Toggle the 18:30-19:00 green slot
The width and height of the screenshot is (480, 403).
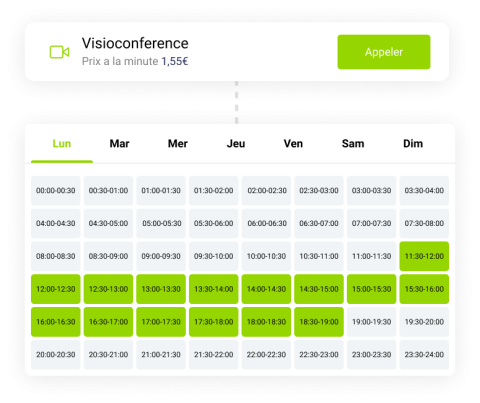pos(319,322)
